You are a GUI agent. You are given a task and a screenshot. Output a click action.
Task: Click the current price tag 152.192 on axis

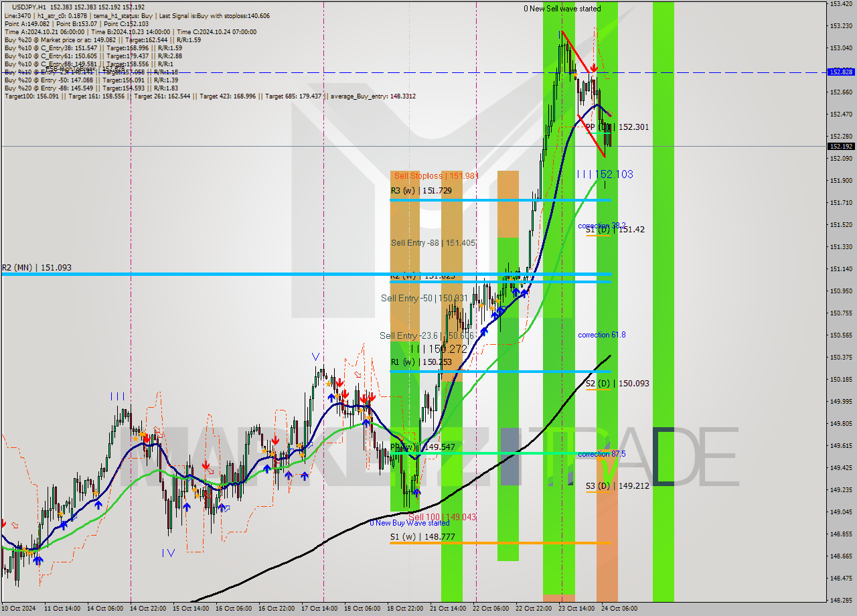[841, 146]
